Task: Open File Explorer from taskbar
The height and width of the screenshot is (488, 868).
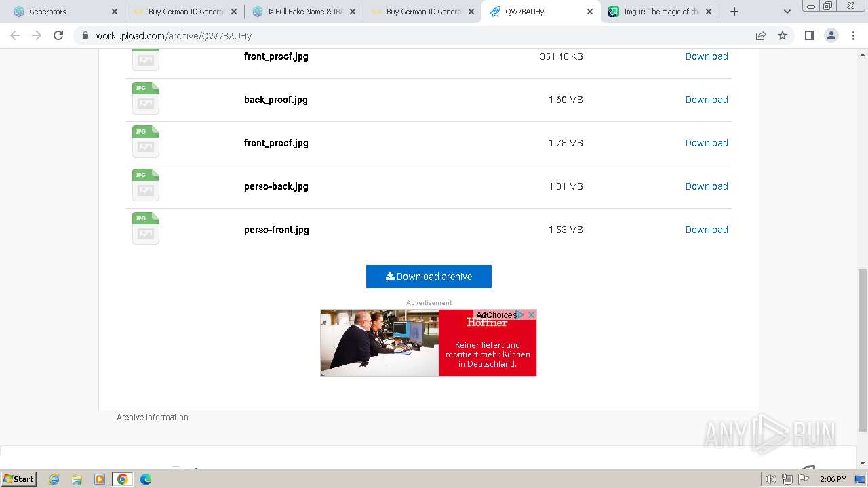Action: (77, 479)
